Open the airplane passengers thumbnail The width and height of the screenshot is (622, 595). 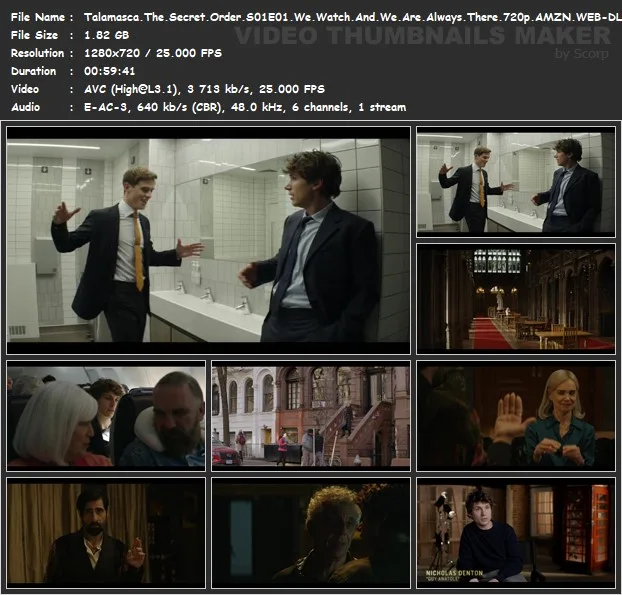[106, 415]
